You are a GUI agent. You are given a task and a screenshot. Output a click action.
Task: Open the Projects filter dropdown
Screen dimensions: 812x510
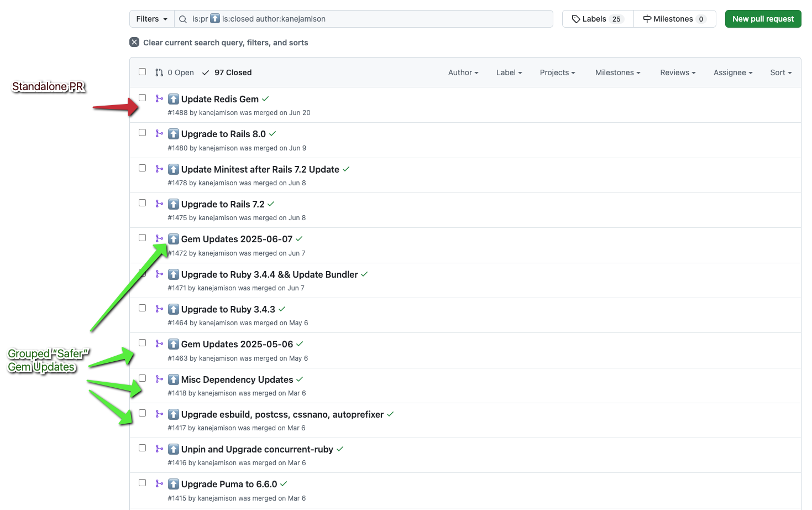557,72
